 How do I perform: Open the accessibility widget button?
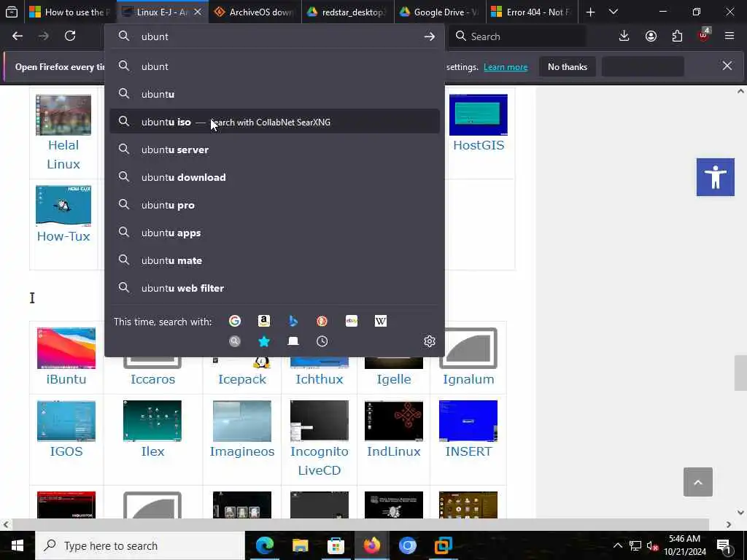click(715, 177)
